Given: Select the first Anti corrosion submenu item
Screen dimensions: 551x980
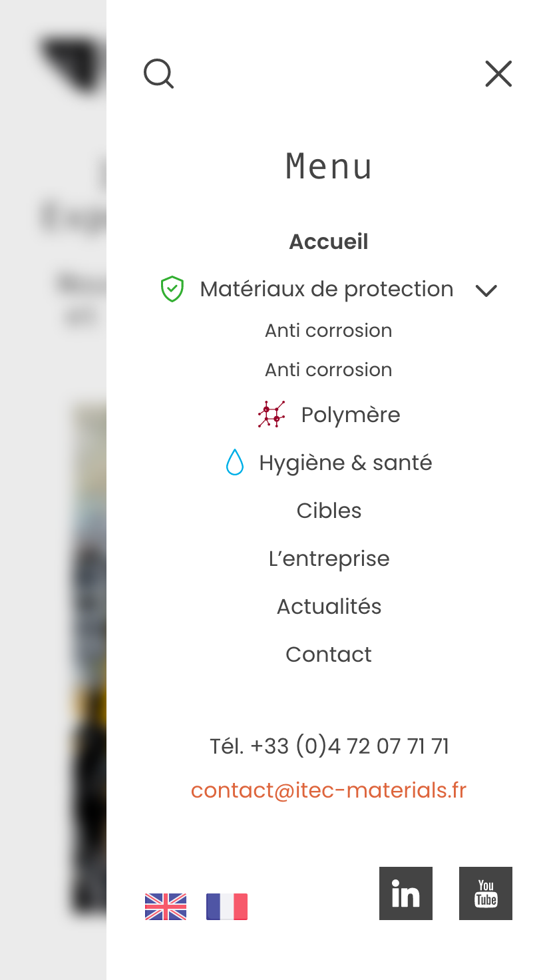Looking at the screenshot, I should (x=329, y=330).
